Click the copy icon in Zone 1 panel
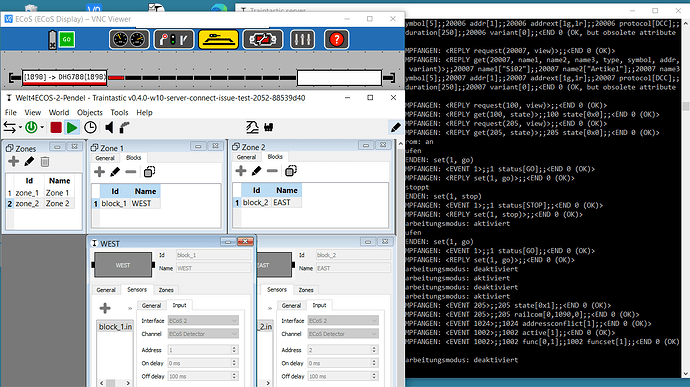 (149, 172)
